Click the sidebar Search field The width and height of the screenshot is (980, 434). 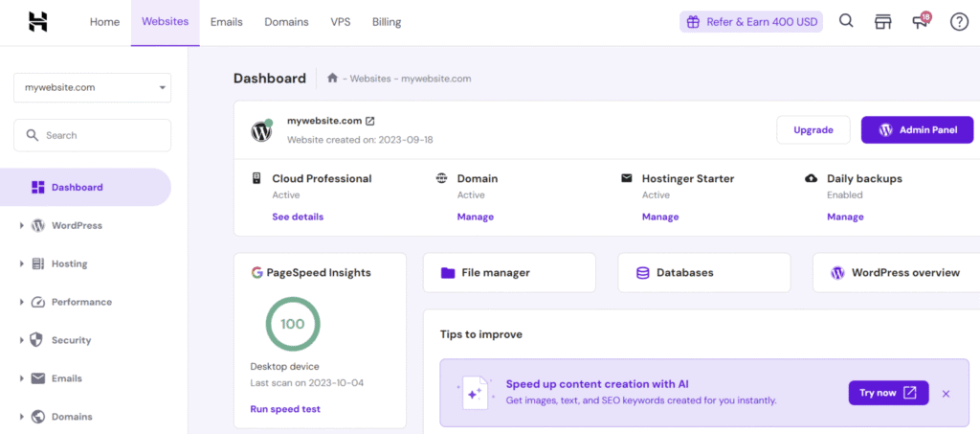coord(92,135)
